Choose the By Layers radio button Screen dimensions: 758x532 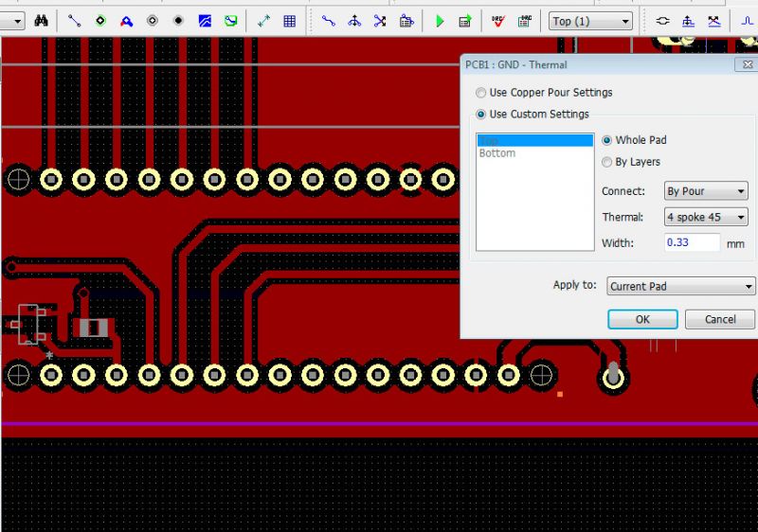point(607,162)
